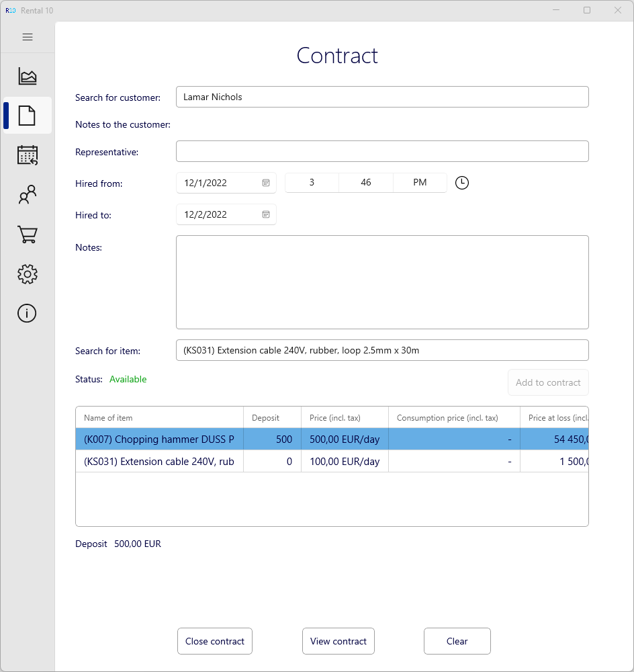Image resolution: width=634 pixels, height=672 pixels.
Task: Select the contract document sidebar icon
Action: 27,116
